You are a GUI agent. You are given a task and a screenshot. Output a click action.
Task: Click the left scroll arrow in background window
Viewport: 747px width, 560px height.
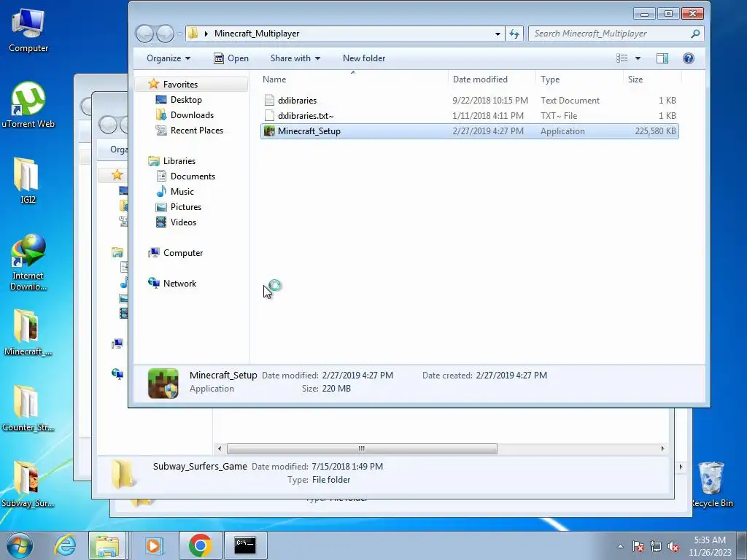point(219,448)
